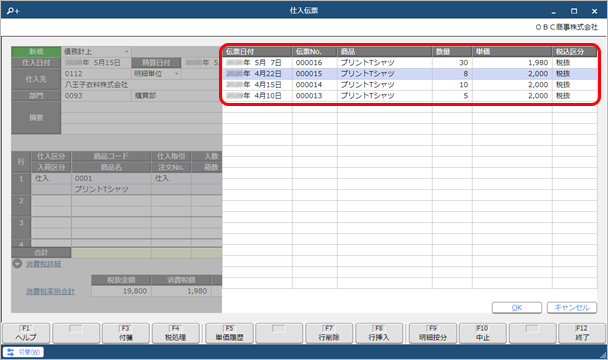Click the search-plus icon in title bar
608x360 pixels.
coord(13,10)
